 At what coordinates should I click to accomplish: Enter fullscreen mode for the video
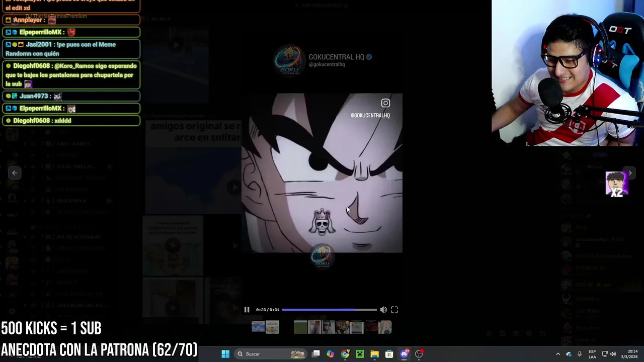pyautogui.click(x=394, y=310)
